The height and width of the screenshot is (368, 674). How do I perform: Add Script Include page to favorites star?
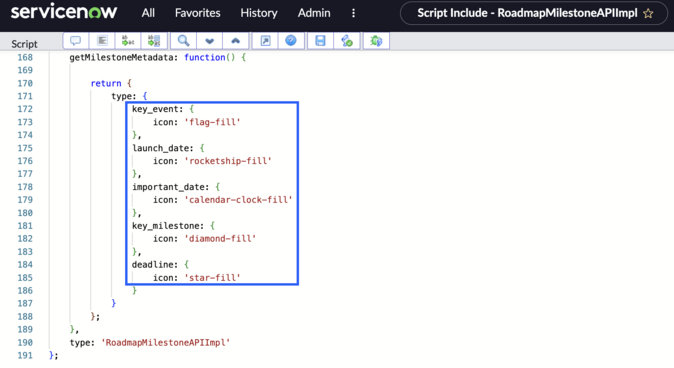(648, 13)
